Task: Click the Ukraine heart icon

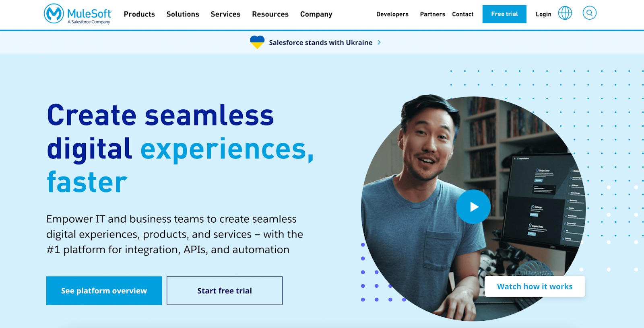Action: (x=257, y=42)
